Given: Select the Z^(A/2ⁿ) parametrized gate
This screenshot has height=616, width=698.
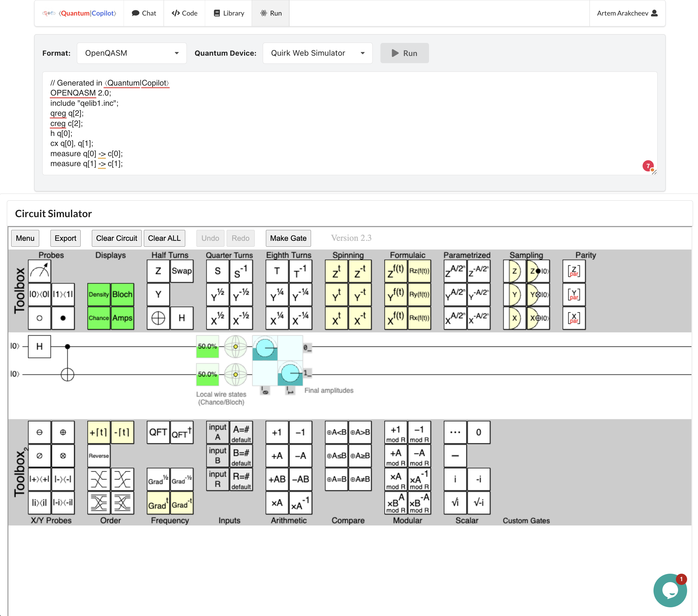Looking at the screenshot, I should pos(455,271).
